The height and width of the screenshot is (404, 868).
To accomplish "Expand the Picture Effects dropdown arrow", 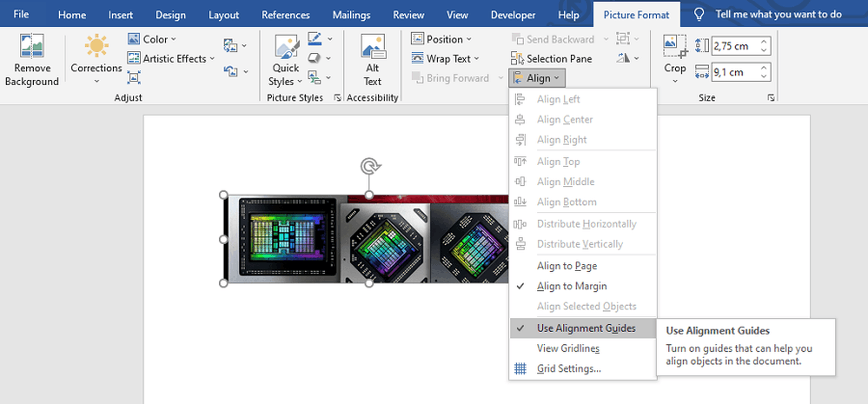I will tap(328, 58).
